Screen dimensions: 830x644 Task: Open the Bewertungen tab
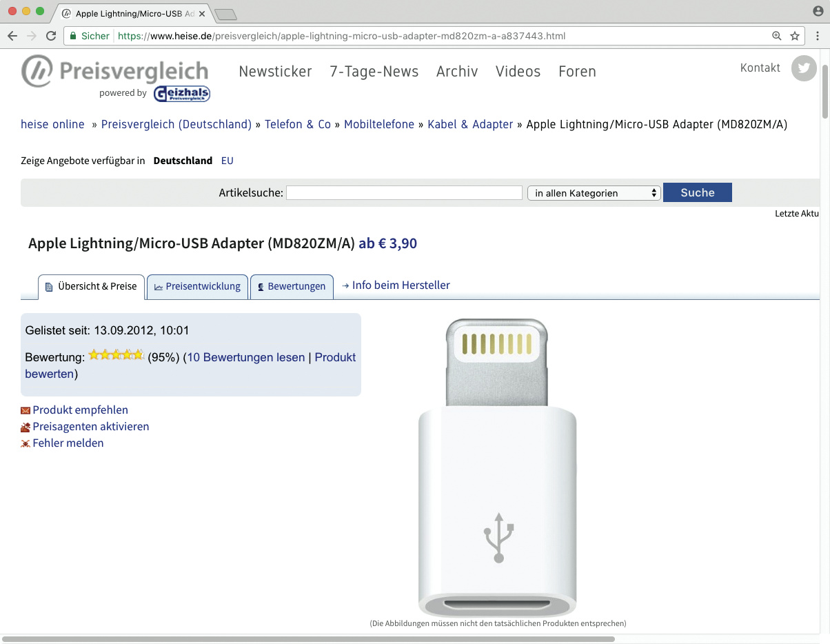(292, 287)
